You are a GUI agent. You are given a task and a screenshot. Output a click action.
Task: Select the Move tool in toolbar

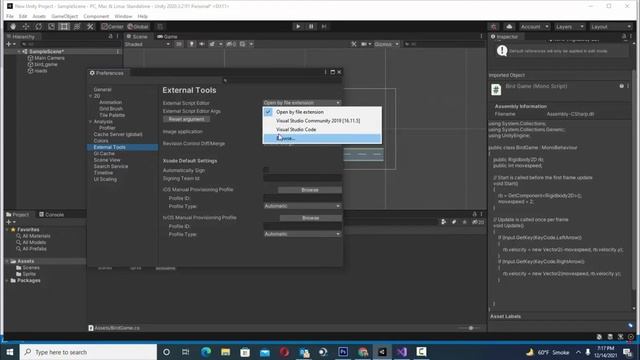[x=26, y=27]
